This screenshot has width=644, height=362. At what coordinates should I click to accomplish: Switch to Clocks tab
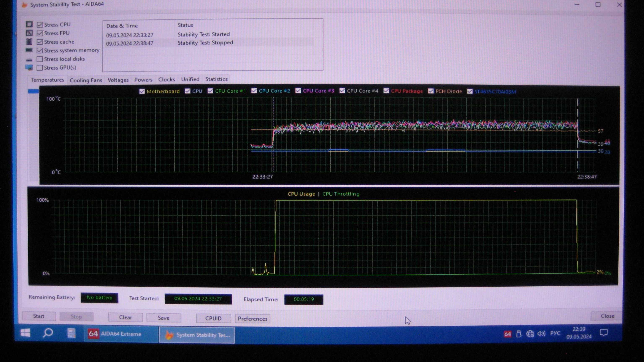tap(166, 79)
